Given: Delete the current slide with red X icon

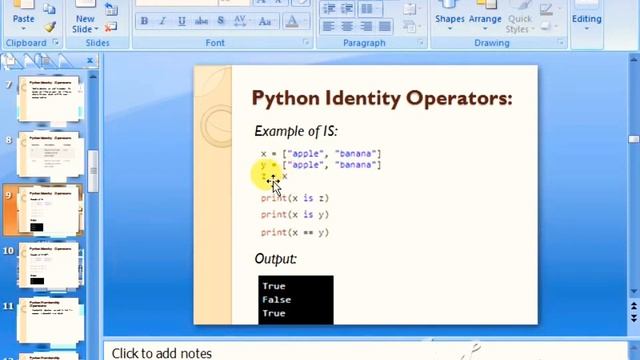Looking at the screenshot, I should click(111, 27).
